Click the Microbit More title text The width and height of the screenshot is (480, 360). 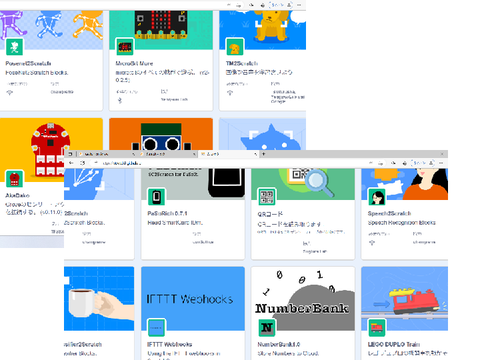[x=134, y=63]
